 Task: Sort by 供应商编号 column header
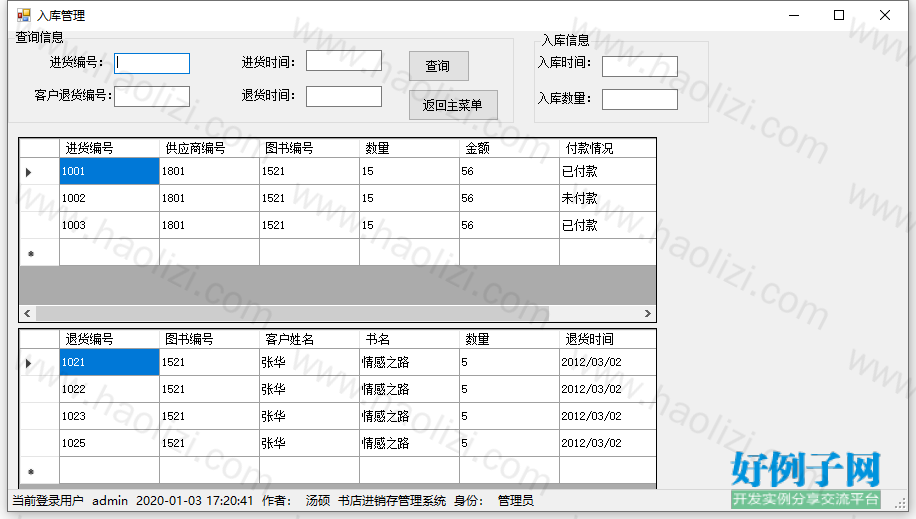point(209,148)
